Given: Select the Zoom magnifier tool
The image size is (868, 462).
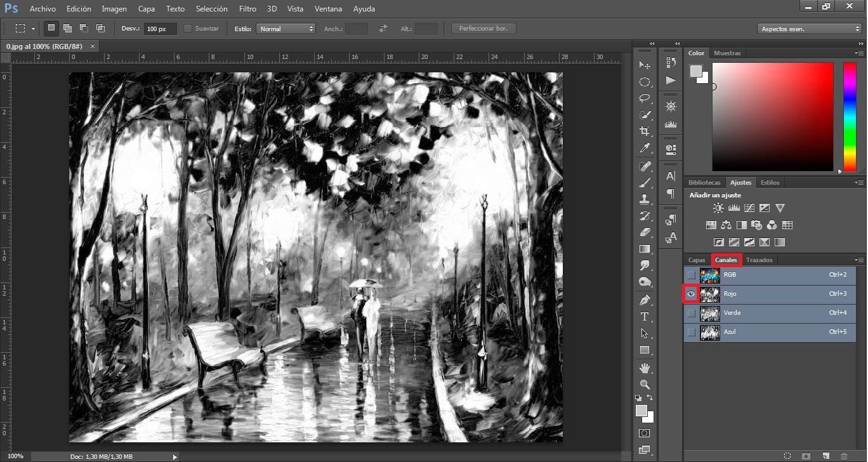Looking at the screenshot, I should 645,385.
